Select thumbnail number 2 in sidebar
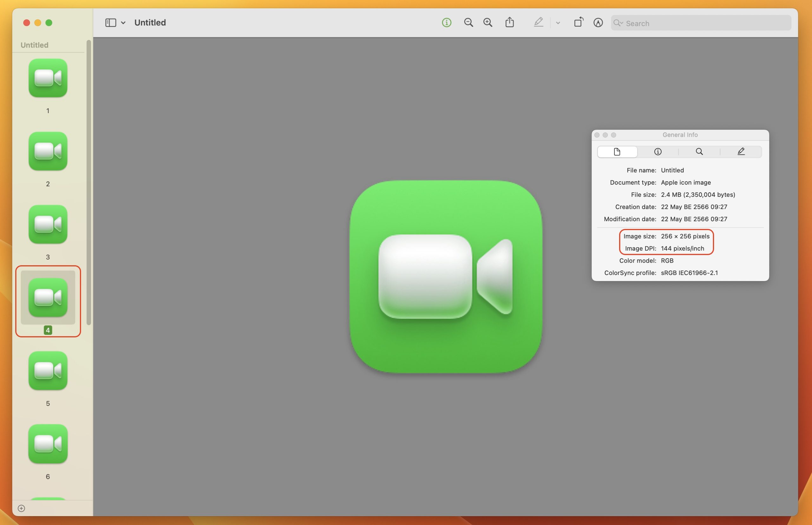 (48, 151)
